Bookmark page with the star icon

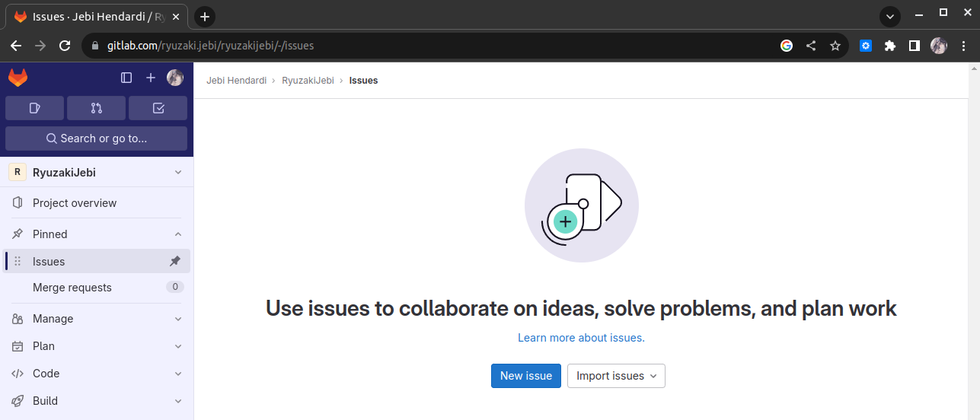click(x=835, y=46)
